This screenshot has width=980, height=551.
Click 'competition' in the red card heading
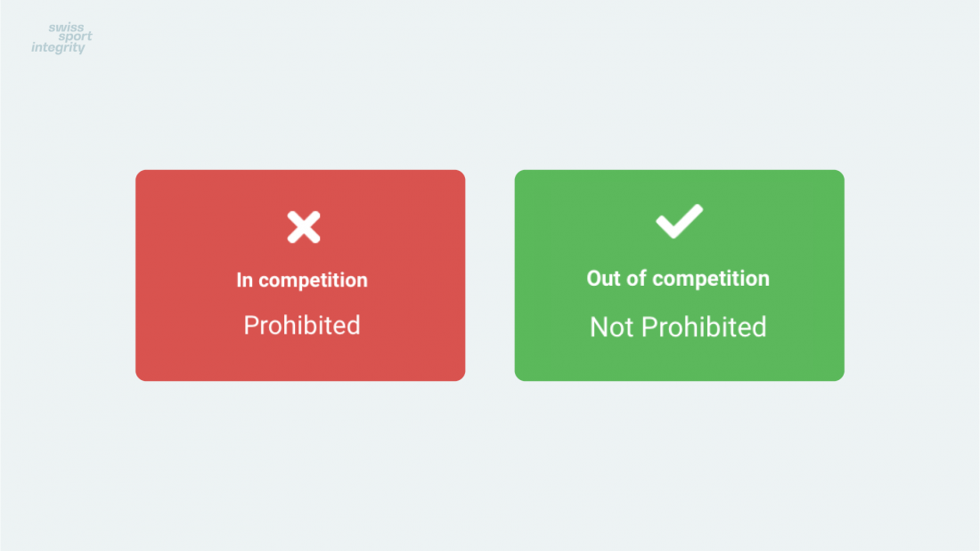click(313, 280)
